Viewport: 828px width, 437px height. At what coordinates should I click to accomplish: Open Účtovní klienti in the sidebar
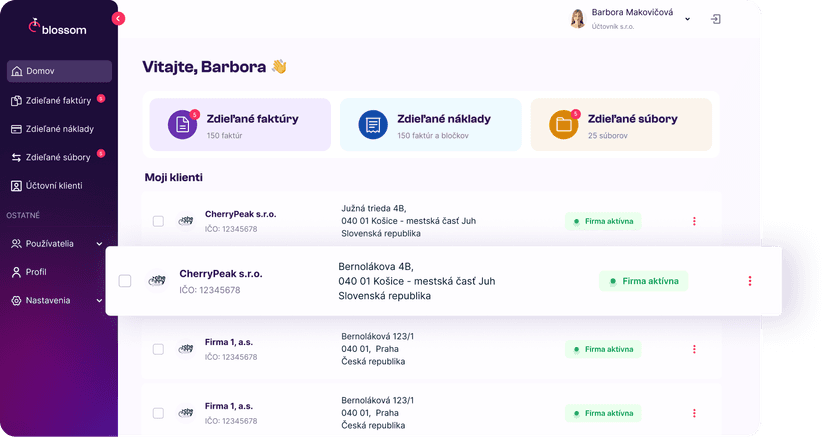[59, 185]
